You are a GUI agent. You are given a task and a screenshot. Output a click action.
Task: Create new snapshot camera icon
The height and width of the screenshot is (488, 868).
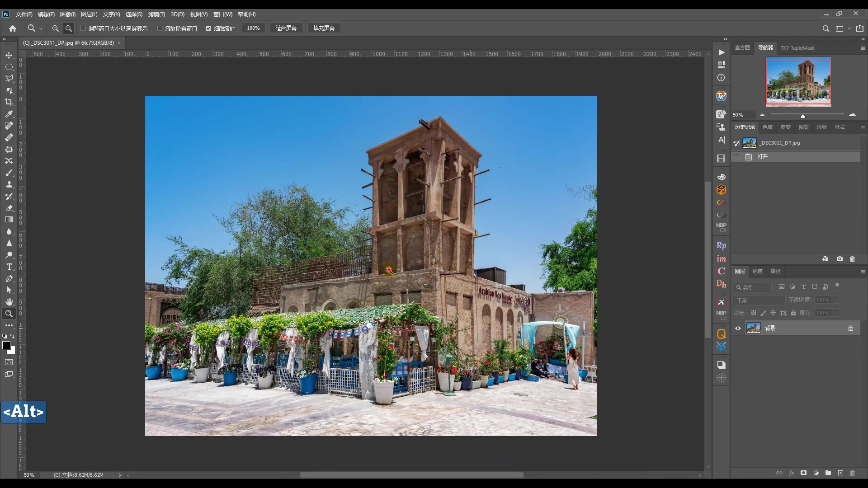(x=840, y=259)
